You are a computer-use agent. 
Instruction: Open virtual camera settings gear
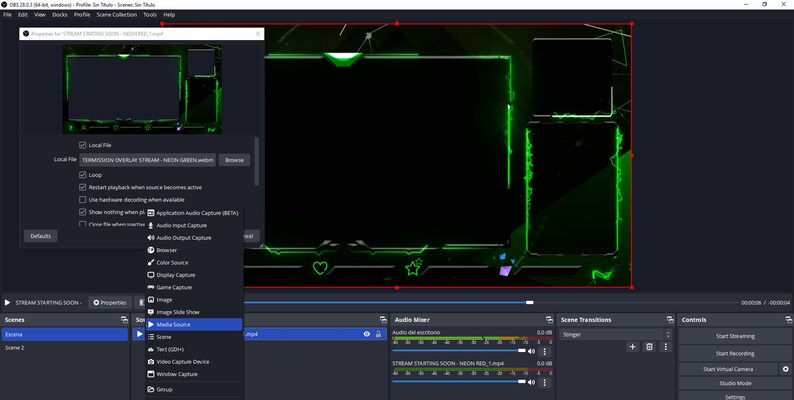click(786, 369)
